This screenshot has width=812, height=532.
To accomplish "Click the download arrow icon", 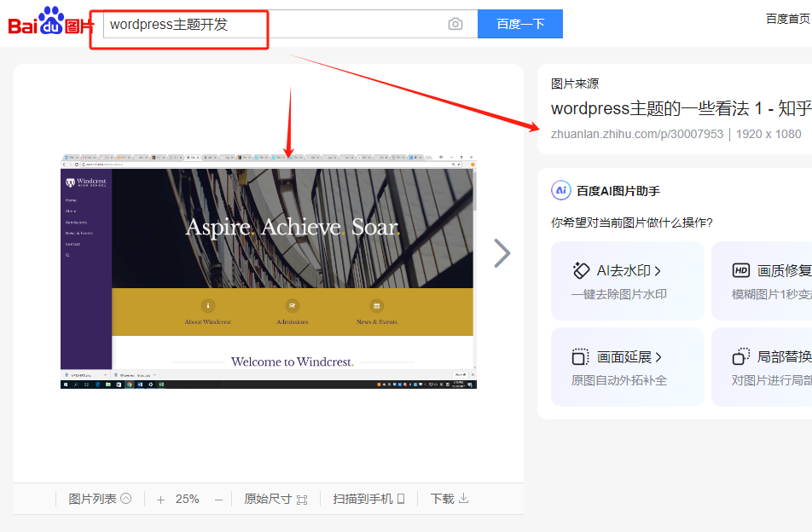I will (464, 499).
